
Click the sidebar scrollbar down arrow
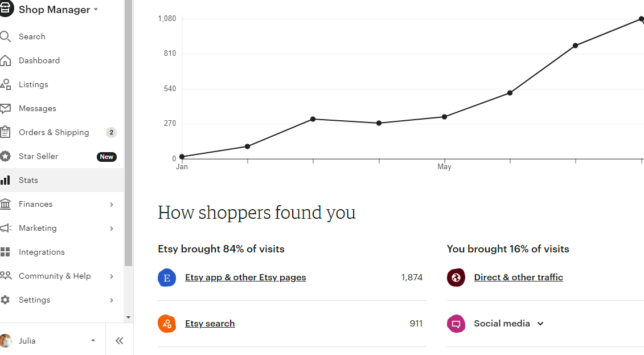tap(128, 317)
